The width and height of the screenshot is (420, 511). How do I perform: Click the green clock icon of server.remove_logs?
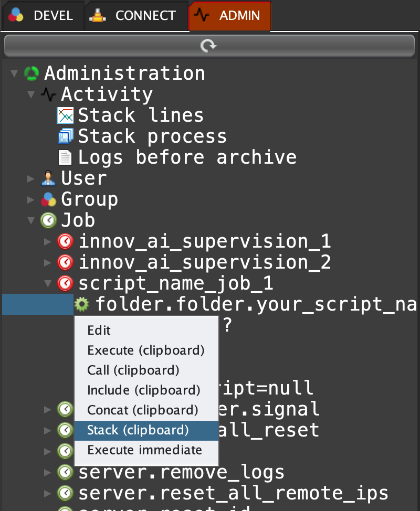coord(65,472)
